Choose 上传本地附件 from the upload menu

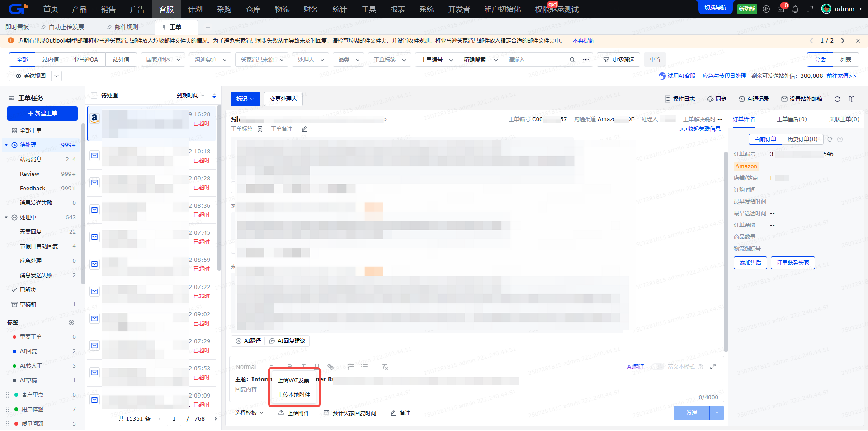[x=294, y=395]
